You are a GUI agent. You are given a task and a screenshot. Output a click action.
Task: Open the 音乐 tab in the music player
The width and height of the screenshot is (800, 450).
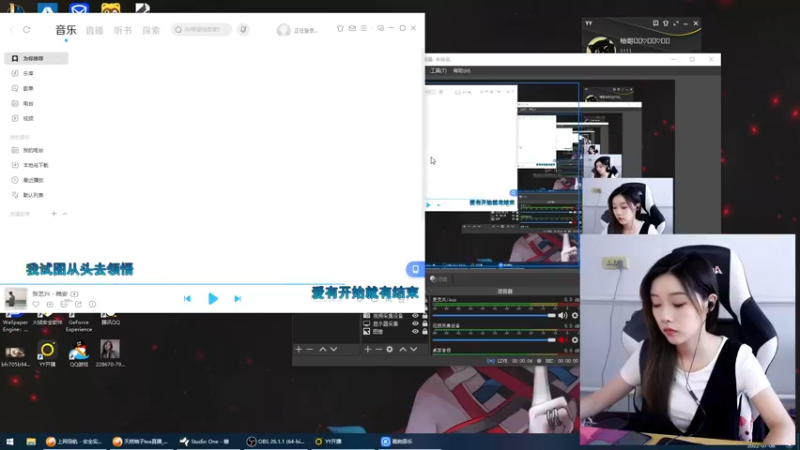pos(66,30)
